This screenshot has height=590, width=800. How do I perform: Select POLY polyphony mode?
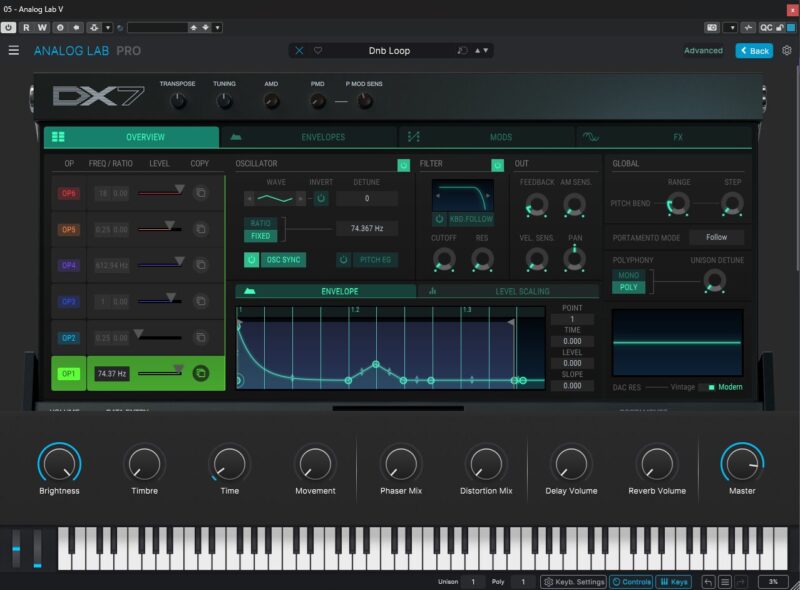tap(629, 287)
